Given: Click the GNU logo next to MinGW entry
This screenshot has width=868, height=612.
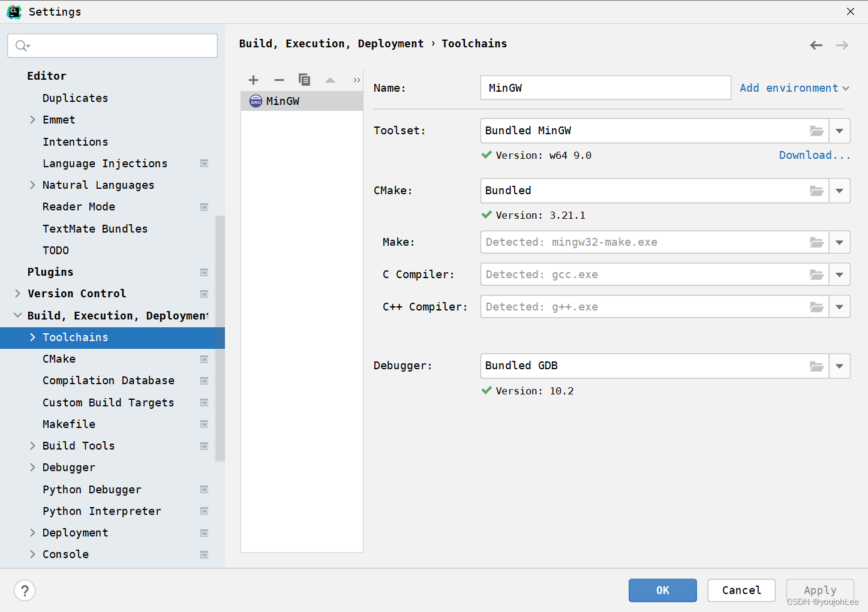Looking at the screenshot, I should (256, 101).
